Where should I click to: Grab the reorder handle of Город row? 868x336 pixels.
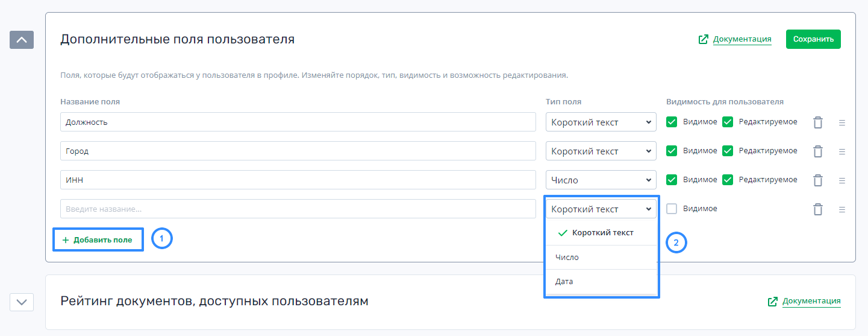pos(842,151)
